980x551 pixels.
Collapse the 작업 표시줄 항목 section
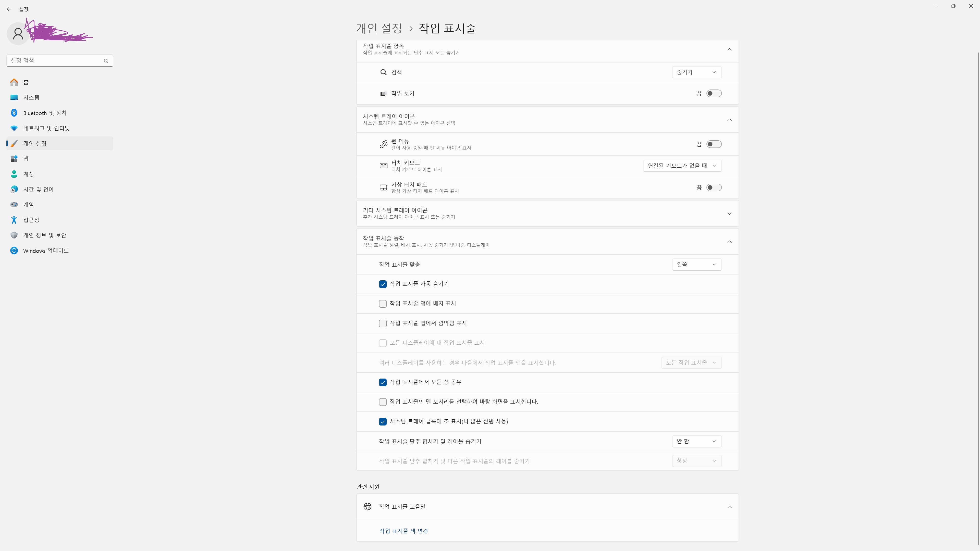729,49
